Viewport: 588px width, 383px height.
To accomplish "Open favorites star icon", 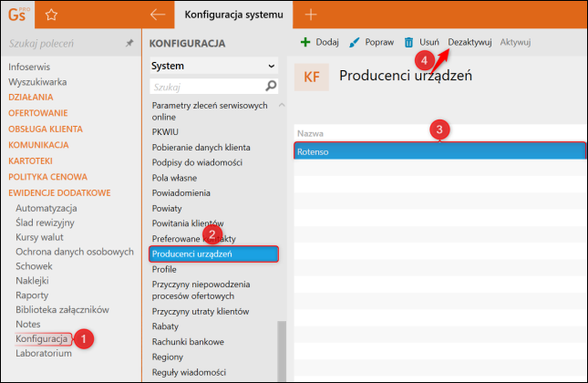I will [x=51, y=15].
